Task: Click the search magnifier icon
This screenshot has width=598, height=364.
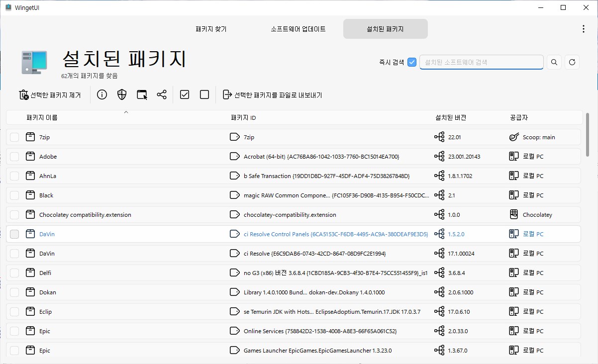Action: point(554,62)
